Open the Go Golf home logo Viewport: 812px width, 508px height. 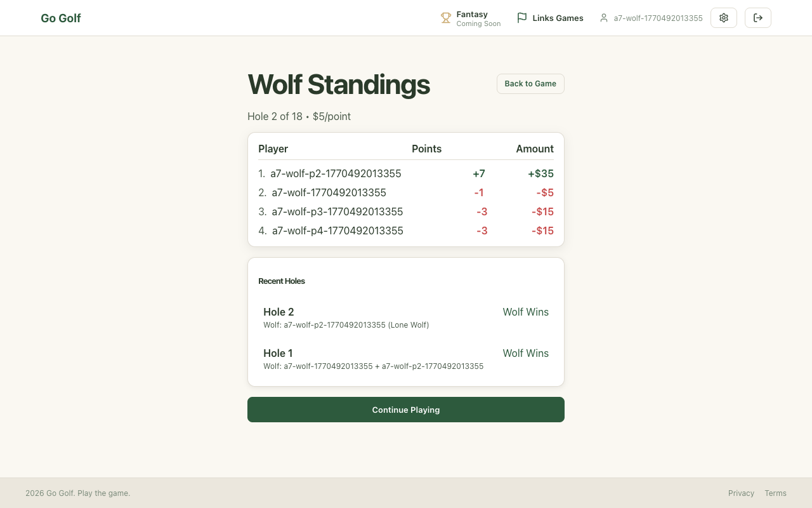pos(61,18)
